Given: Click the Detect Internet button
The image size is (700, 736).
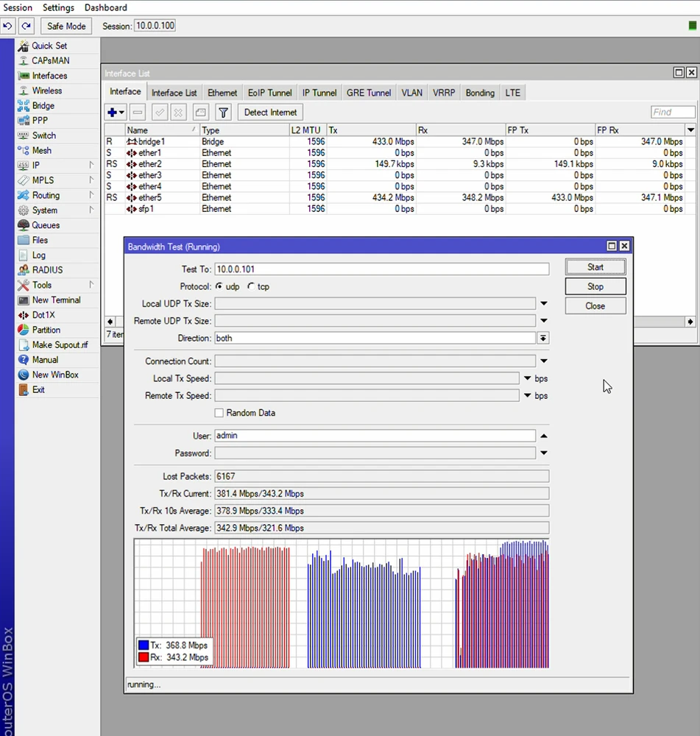Looking at the screenshot, I should tap(269, 112).
